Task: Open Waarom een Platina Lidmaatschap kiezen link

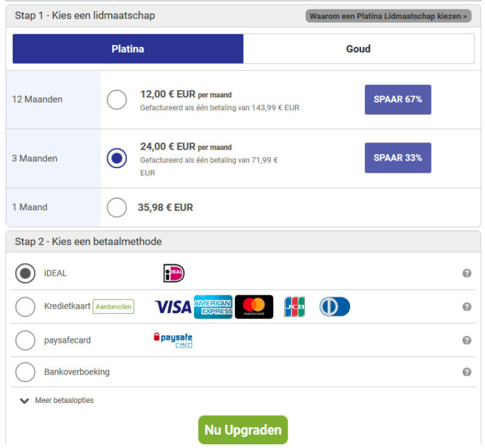Action: (388, 16)
